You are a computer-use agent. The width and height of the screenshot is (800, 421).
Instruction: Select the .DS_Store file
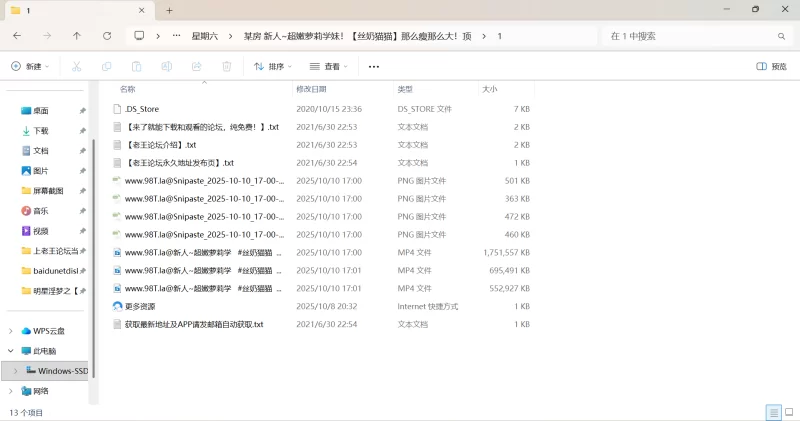coord(142,109)
